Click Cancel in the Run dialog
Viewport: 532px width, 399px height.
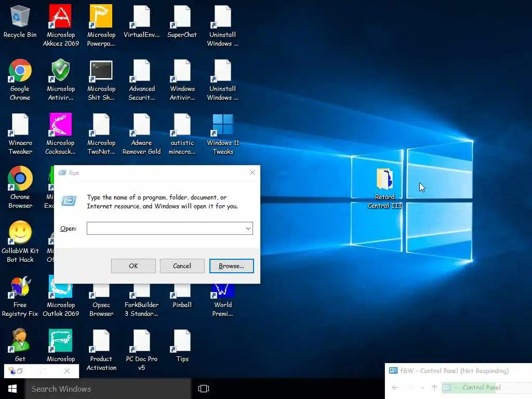182,266
